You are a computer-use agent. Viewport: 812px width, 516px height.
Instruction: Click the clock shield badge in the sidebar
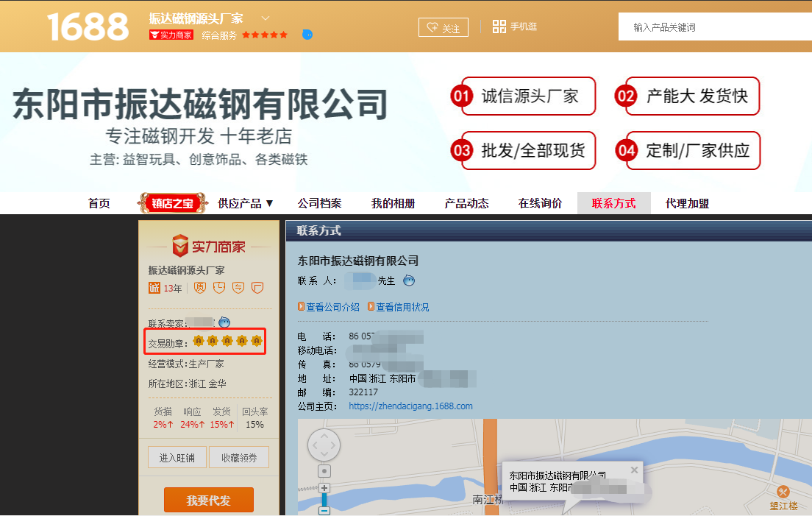219,288
